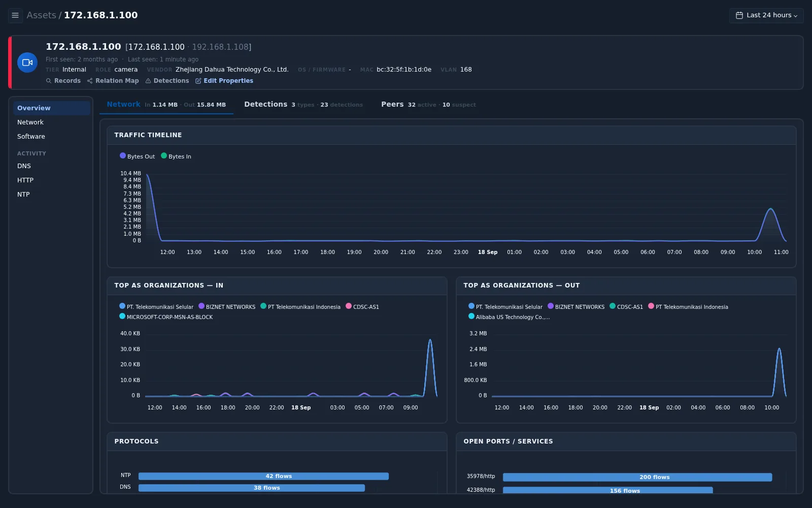Image resolution: width=812 pixels, height=508 pixels.
Task: Toggle CDSC-AS1 in OUT chart legend
Action: 626,307
